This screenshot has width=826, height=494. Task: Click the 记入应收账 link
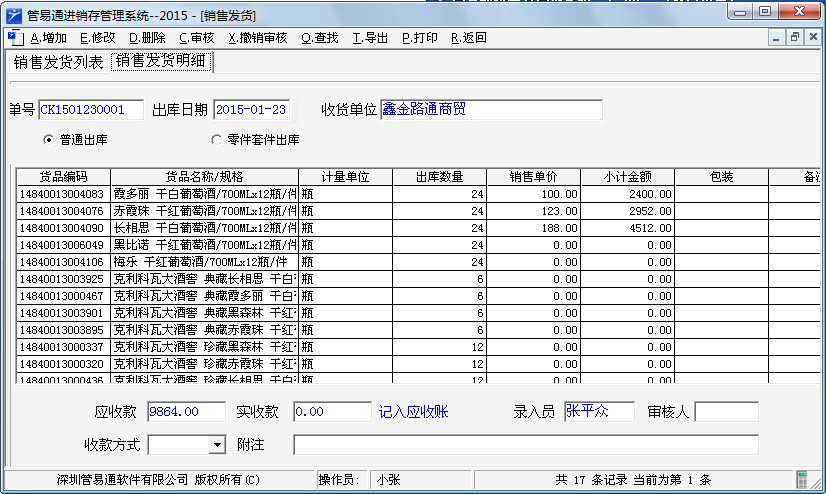pyautogui.click(x=413, y=411)
